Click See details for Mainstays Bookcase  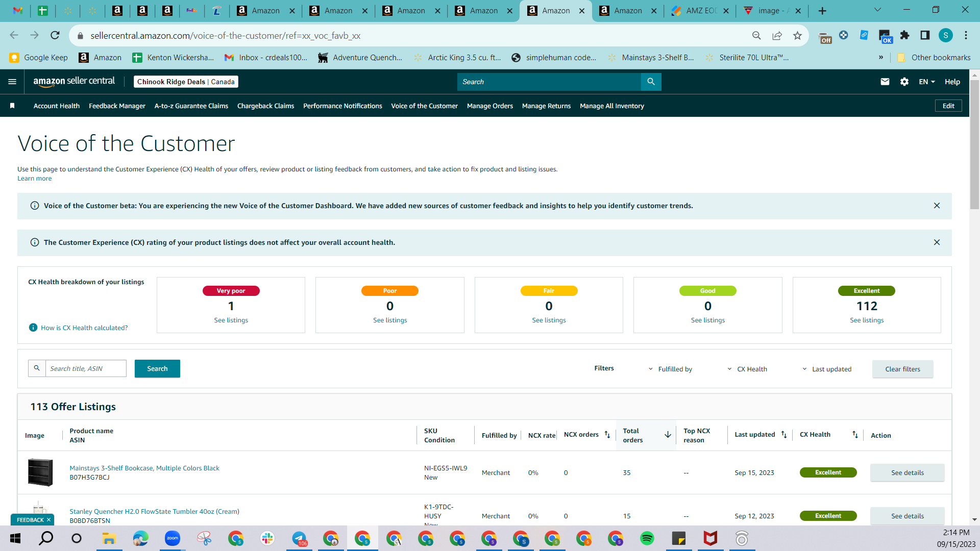pos(907,472)
